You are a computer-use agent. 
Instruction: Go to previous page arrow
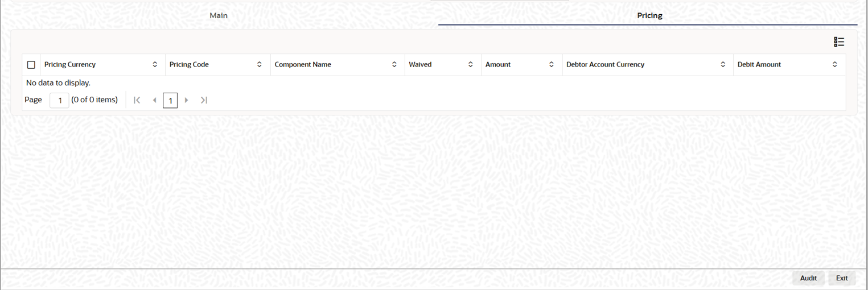pyautogui.click(x=154, y=100)
